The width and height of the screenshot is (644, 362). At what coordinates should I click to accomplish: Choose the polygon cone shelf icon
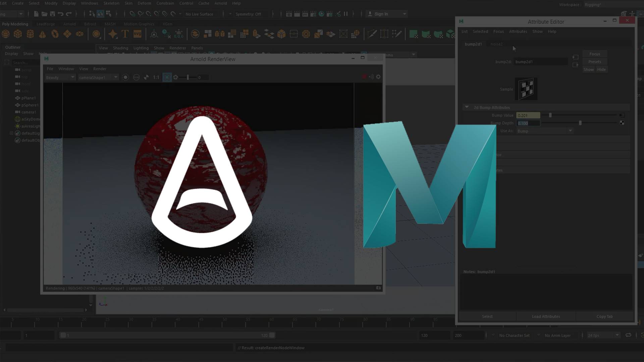(43, 34)
